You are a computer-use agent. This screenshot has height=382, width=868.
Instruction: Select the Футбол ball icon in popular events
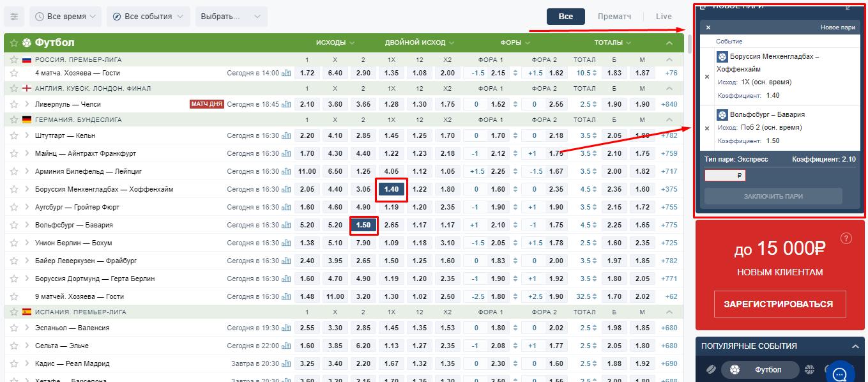click(x=735, y=370)
